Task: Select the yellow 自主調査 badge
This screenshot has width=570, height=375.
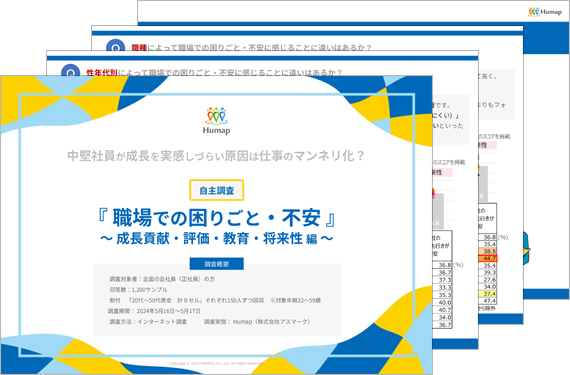Action: 217,190
